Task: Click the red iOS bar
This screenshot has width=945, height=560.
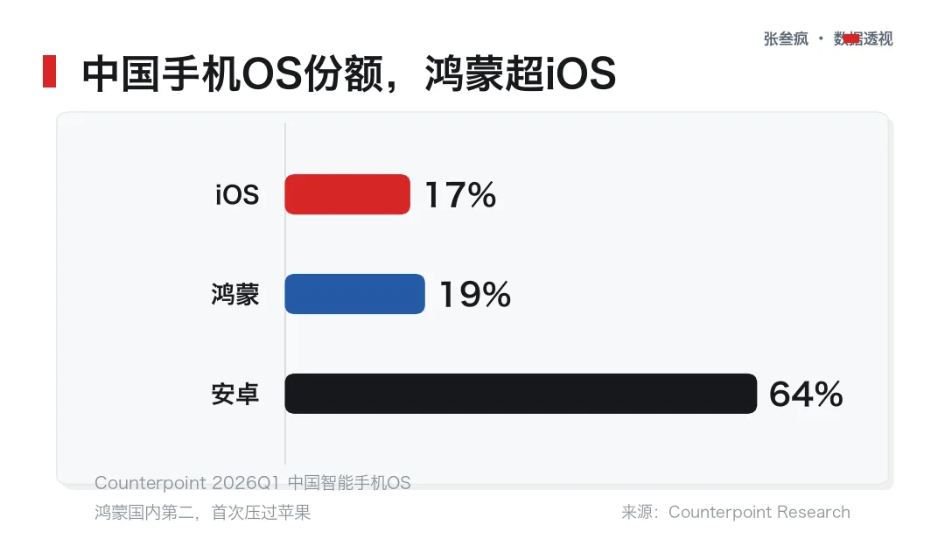Action: click(x=347, y=194)
